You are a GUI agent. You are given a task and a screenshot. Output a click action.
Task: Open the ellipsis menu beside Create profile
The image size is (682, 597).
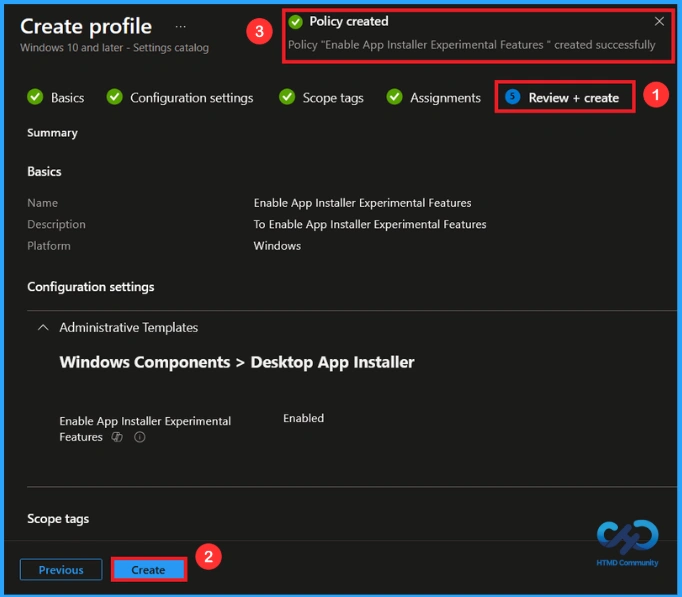[181, 27]
